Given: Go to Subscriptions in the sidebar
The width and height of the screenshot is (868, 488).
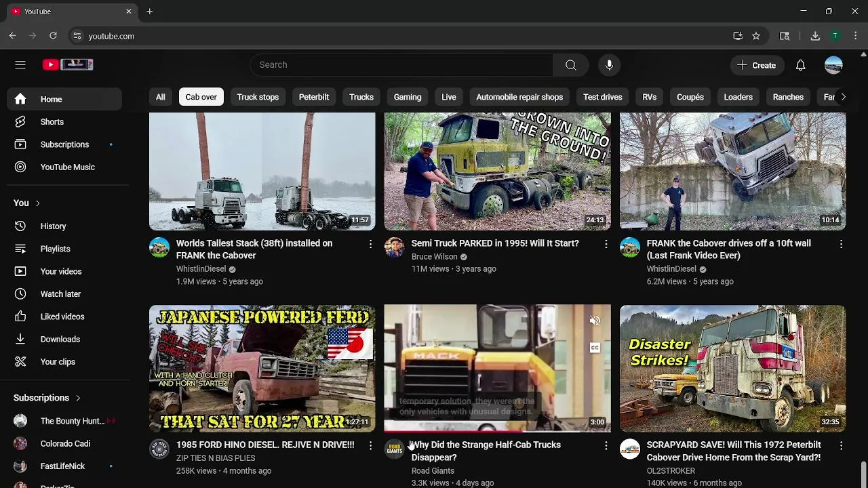Looking at the screenshot, I should click(x=64, y=144).
